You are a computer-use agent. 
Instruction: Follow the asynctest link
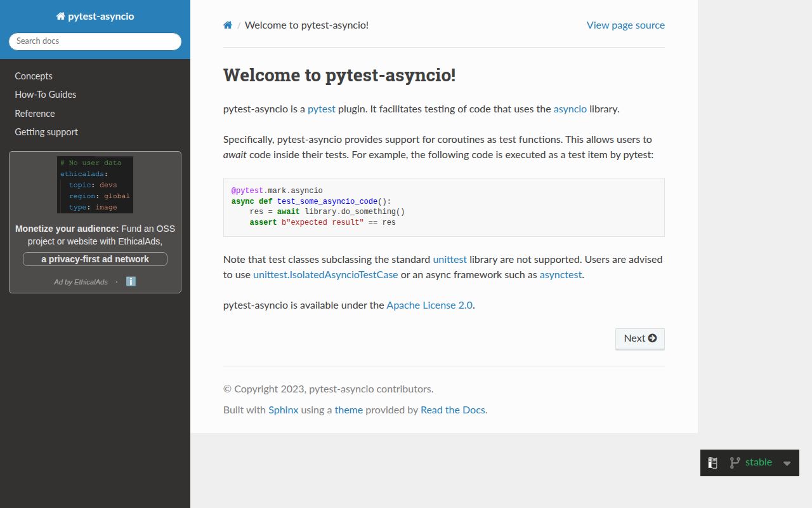click(561, 275)
